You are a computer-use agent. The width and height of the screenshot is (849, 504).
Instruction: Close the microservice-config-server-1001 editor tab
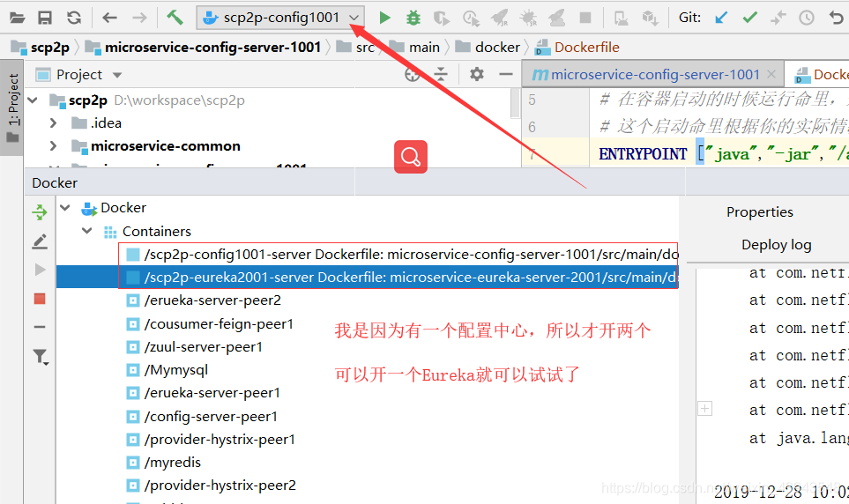click(771, 75)
